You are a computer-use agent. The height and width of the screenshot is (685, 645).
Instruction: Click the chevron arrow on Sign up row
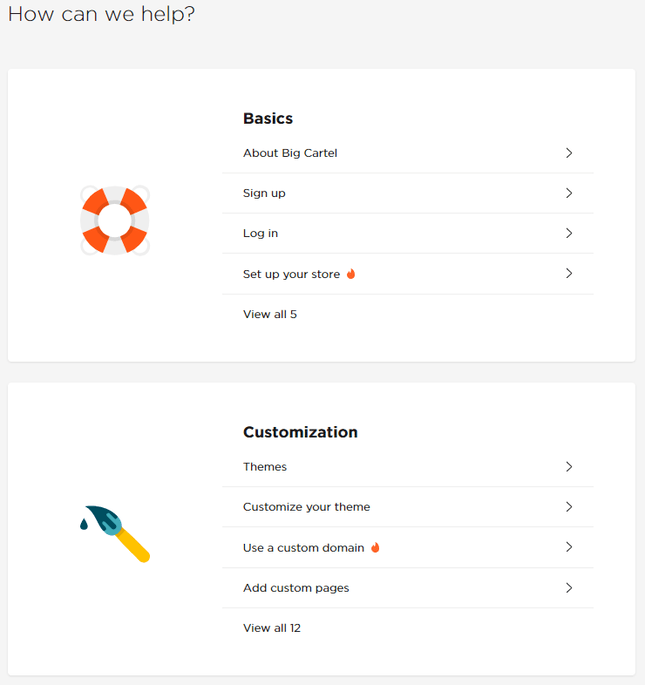coord(569,193)
